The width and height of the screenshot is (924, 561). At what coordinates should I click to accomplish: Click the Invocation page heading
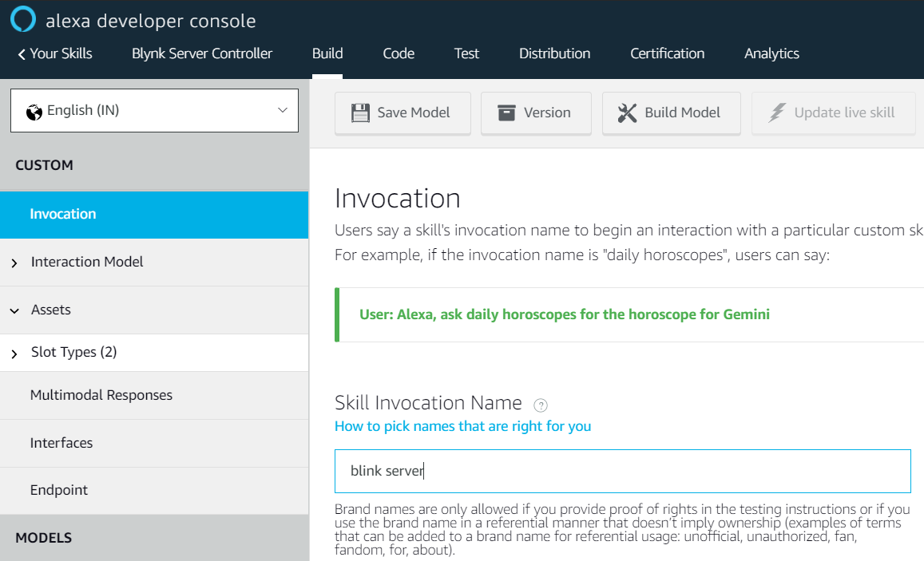(397, 199)
